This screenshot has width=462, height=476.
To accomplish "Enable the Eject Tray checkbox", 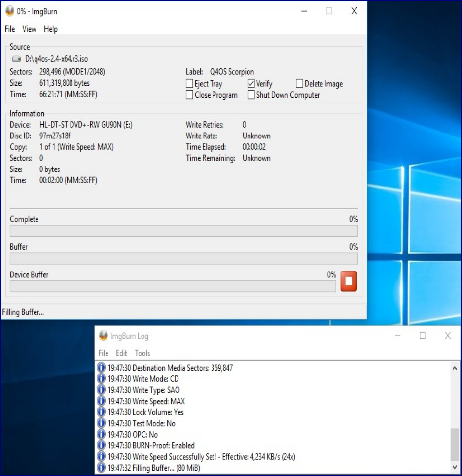I will 189,84.
